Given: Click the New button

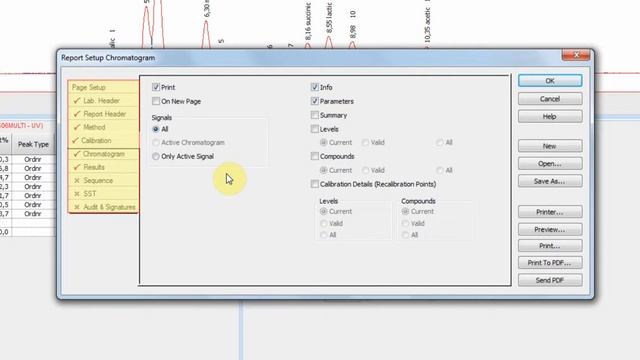Looking at the screenshot, I should coord(550,146).
